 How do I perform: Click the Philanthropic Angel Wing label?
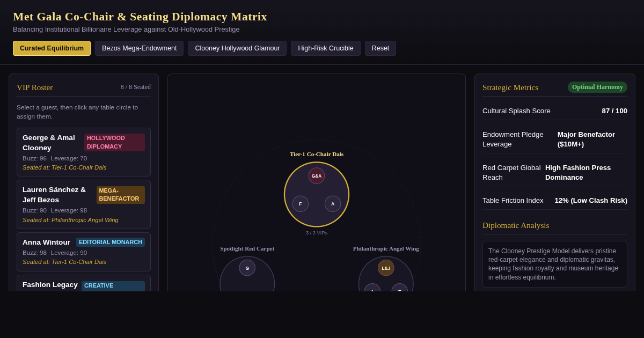[386, 248]
